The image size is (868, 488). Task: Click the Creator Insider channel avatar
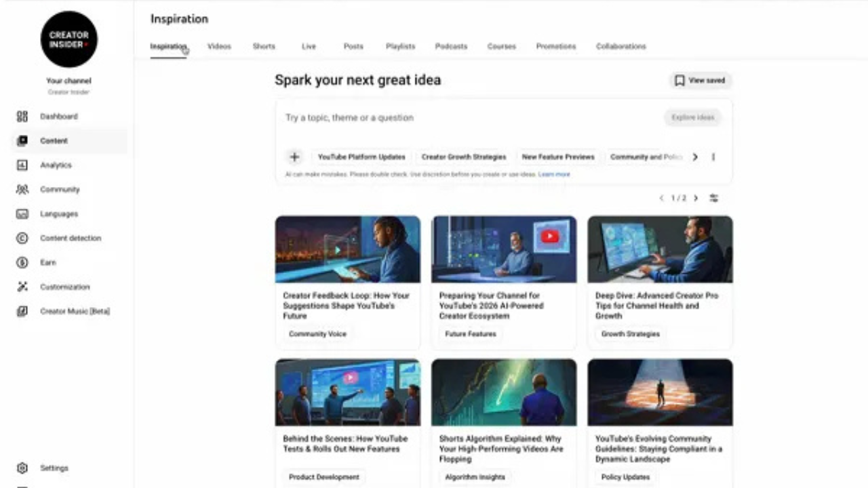pyautogui.click(x=68, y=39)
